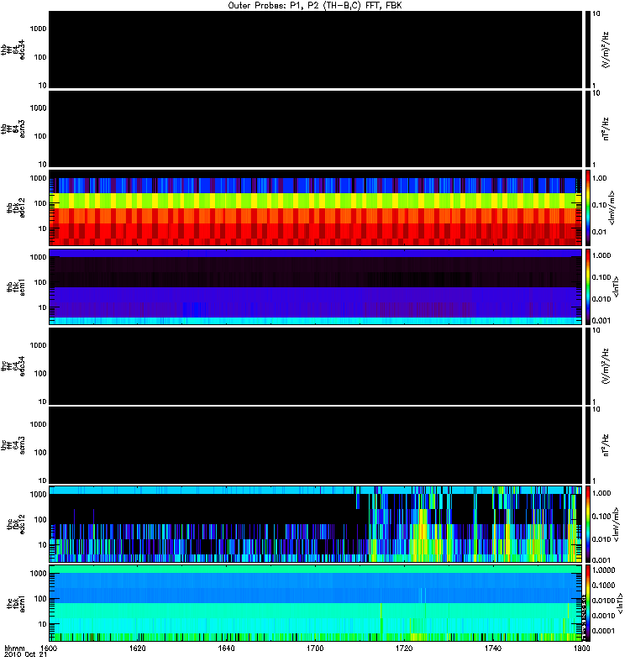Click the "1.0000" value on thc scm1 color bar
This screenshot has height=672, width=630.
pyautogui.click(x=603, y=570)
